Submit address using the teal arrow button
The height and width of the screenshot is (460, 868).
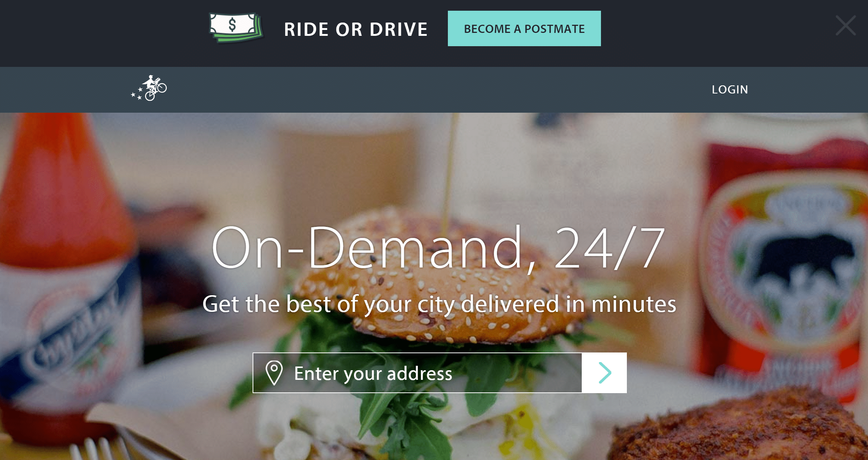point(604,373)
